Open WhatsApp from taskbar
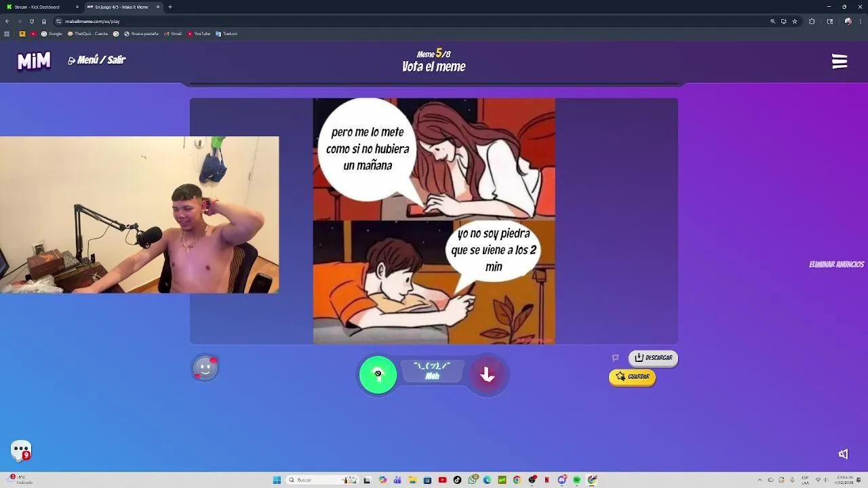 point(473,480)
